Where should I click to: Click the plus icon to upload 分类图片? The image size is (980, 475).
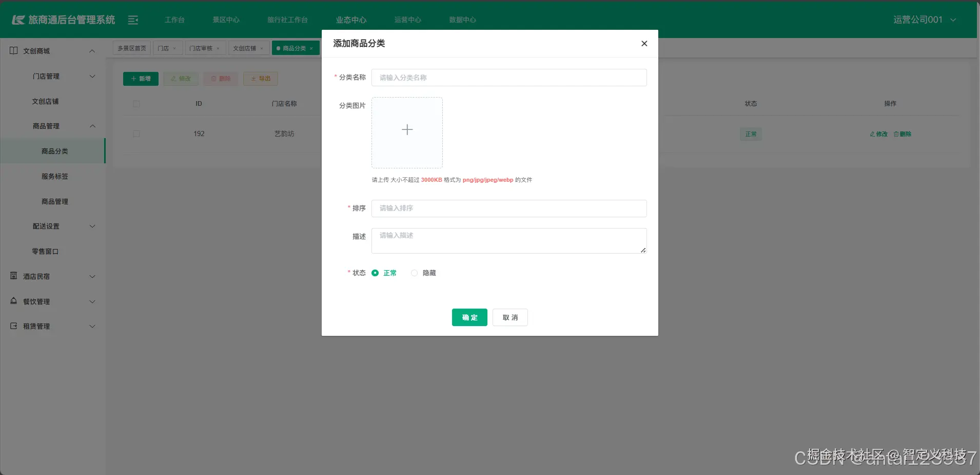pyautogui.click(x=407, y=130)
